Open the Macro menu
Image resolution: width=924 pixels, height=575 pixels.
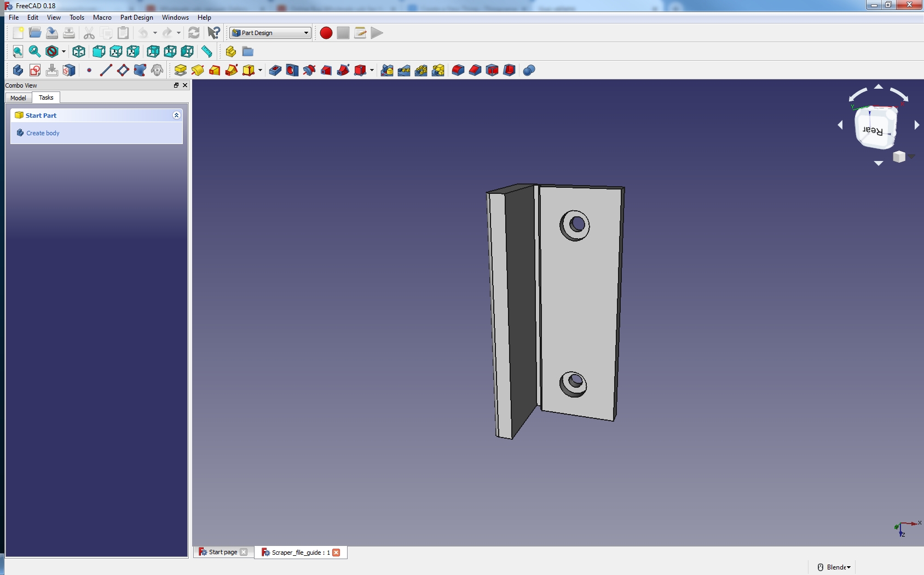pos(102,18)
